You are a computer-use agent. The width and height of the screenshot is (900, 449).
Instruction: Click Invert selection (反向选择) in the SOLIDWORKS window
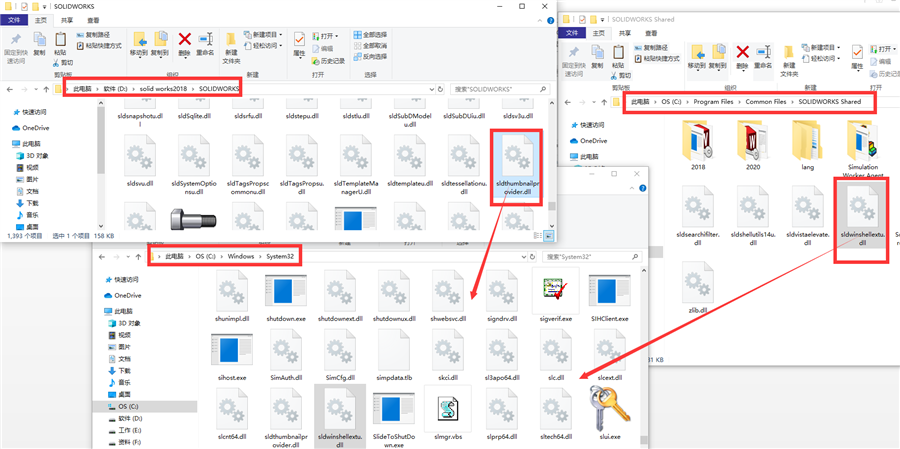tap(370, 57)
